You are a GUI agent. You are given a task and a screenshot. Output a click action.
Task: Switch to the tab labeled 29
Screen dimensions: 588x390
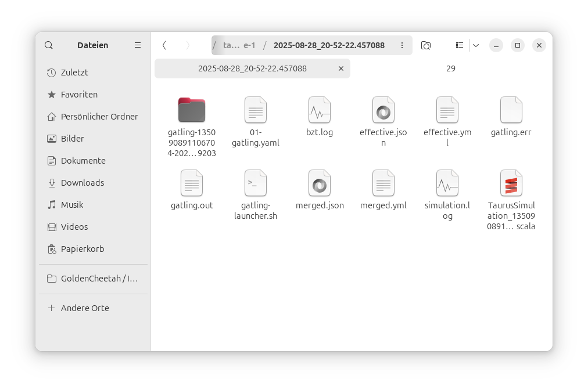(x=450, y=68)
